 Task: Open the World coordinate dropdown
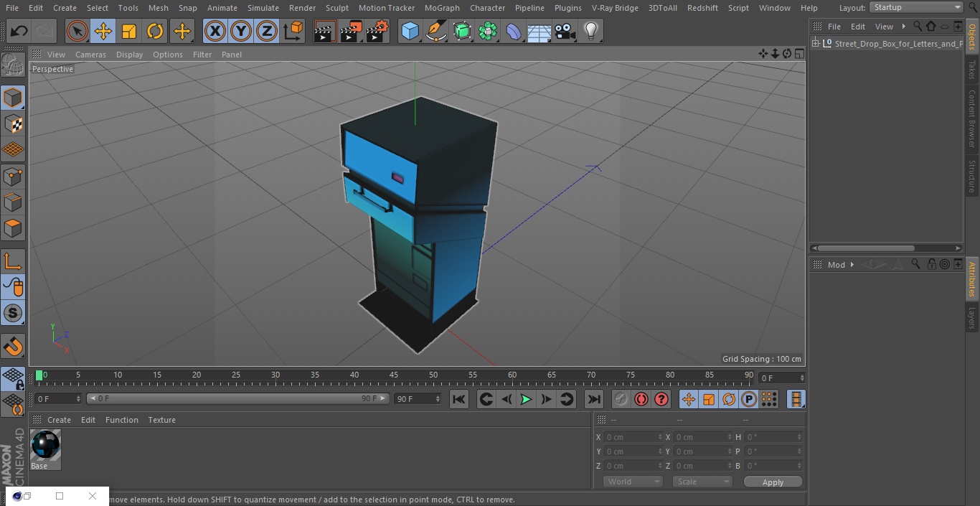633,482
